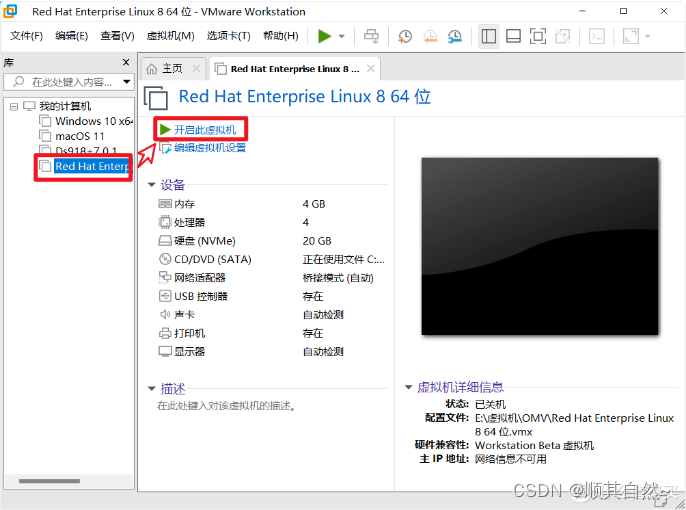Open the snapshot manager icon
The image size is (686, 510).
click(x=455, y=36)
